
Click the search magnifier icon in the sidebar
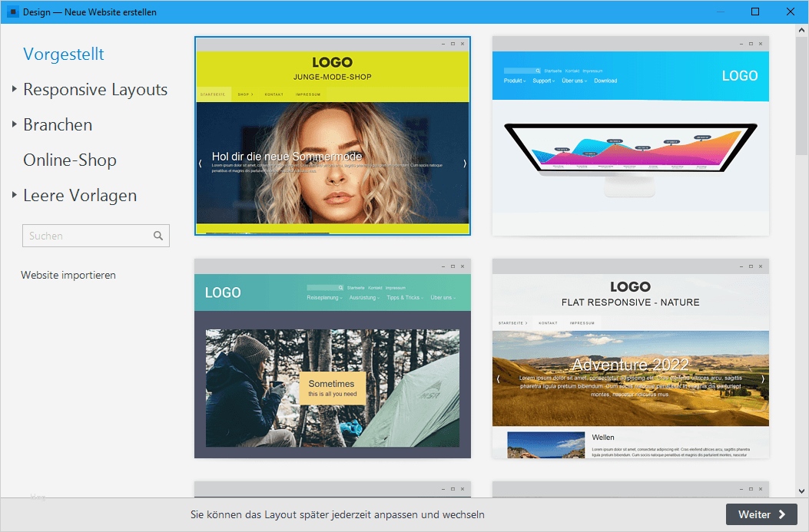(158, 235)
